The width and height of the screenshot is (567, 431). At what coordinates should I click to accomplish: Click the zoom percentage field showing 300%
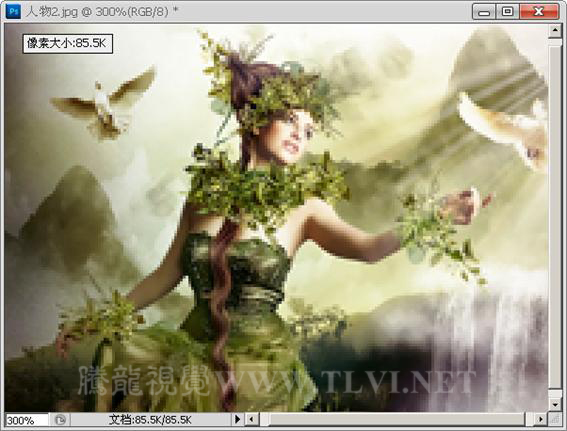click(x=27, y=420)
